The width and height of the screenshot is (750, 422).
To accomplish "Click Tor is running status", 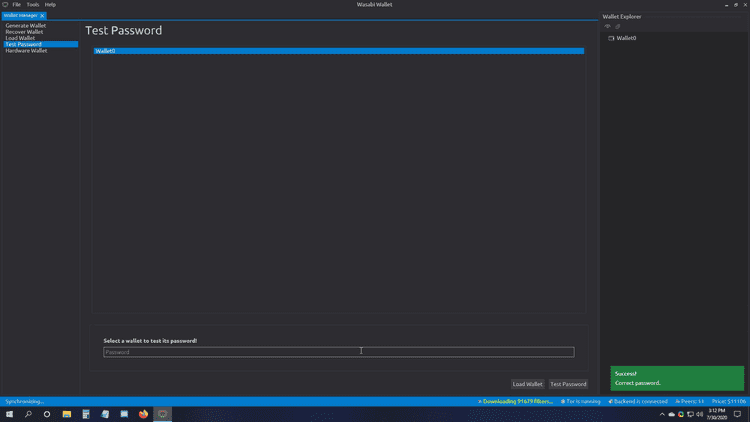I will (x=583, y=401).
